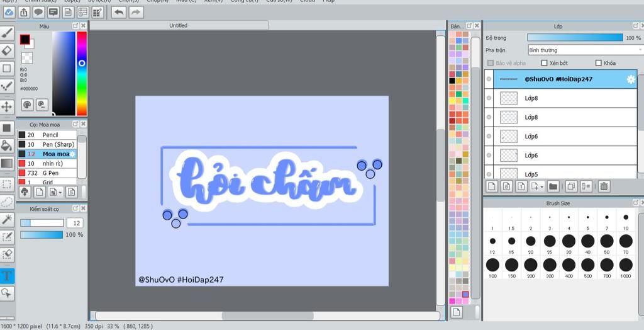Click the hue slider bar in Màu panel
This screenshot has width=644, height=330.
82,73
